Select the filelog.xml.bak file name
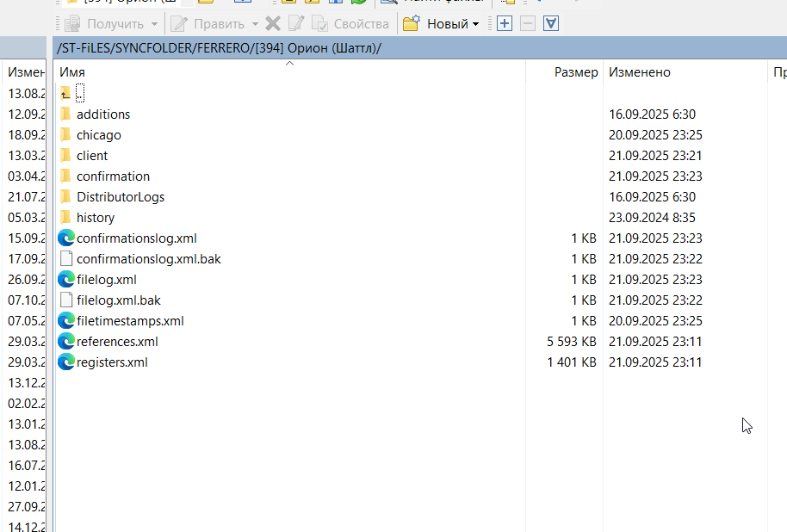The height and width of the screenshot is (532, 787). 119,300
